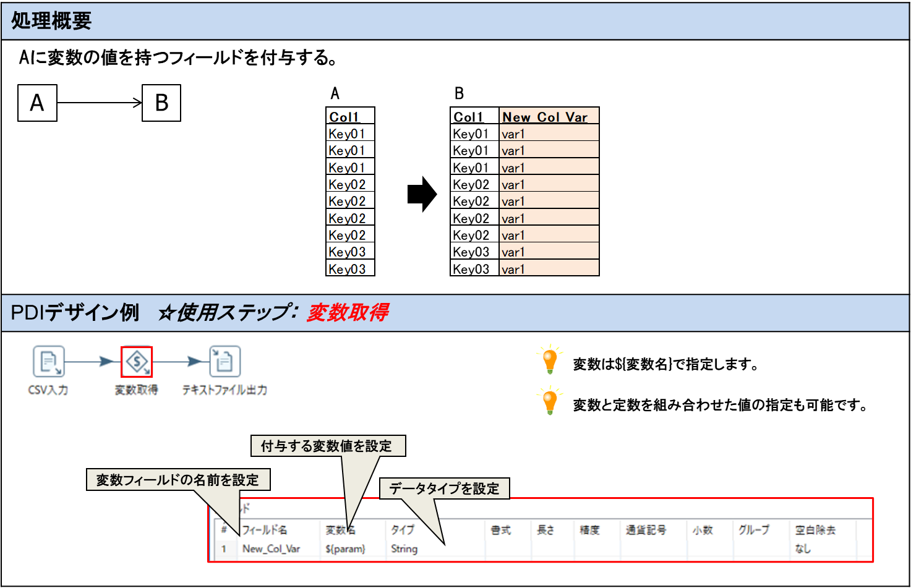Click the 書式 column header

click(x=501, y=530)
